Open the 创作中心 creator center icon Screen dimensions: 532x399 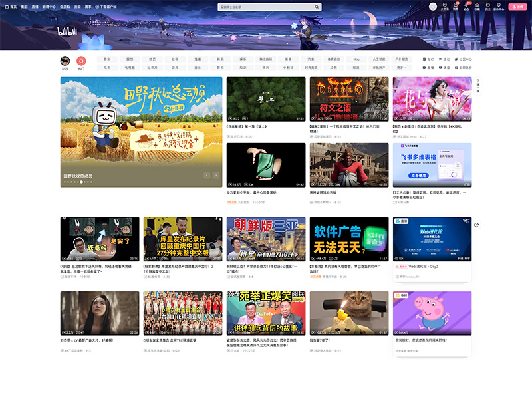499,7
